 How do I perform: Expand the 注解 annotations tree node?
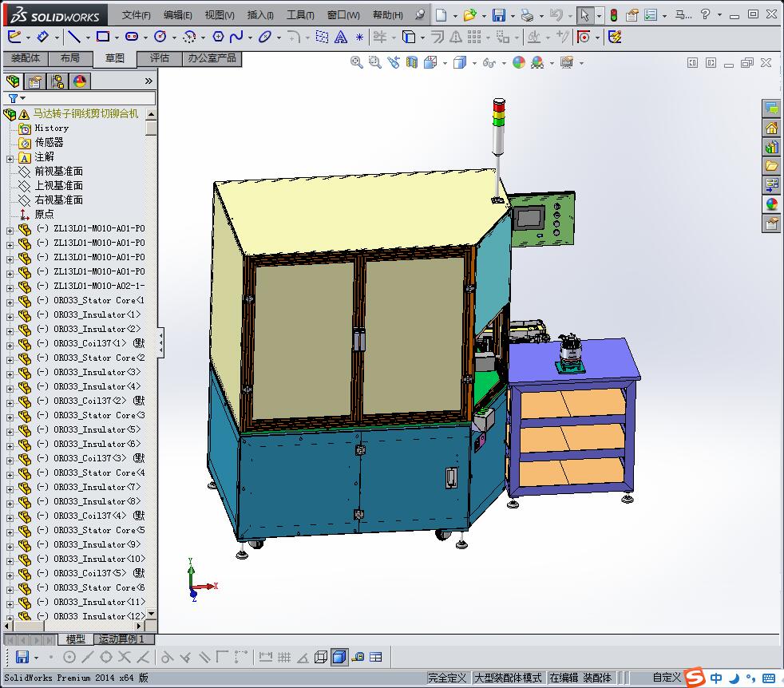pos(10,157)
